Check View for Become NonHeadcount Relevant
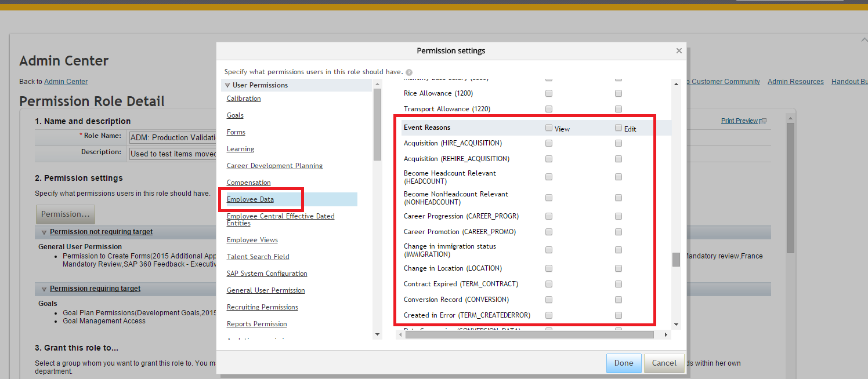The height and width of the screenshot is (379, 868). pos(549,198)
